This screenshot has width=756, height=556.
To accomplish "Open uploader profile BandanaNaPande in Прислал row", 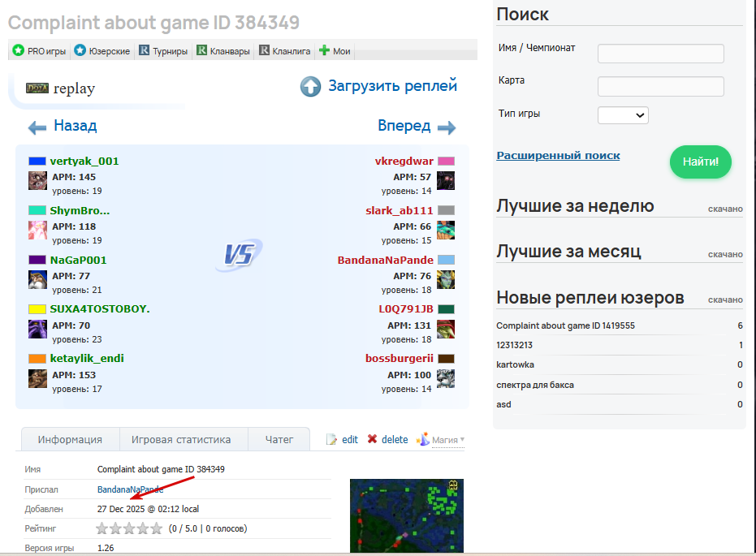I will click(x=130, y=489).
